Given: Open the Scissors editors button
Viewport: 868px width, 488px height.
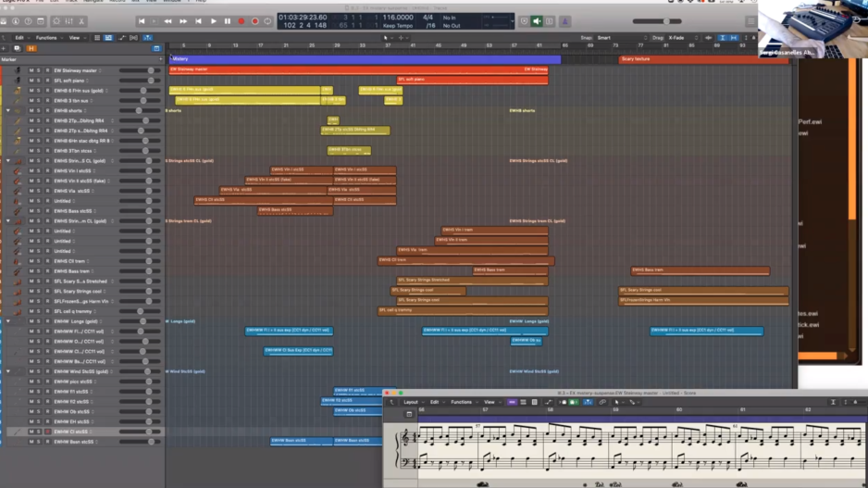Looking at the screenshot, I should (82, 21).
